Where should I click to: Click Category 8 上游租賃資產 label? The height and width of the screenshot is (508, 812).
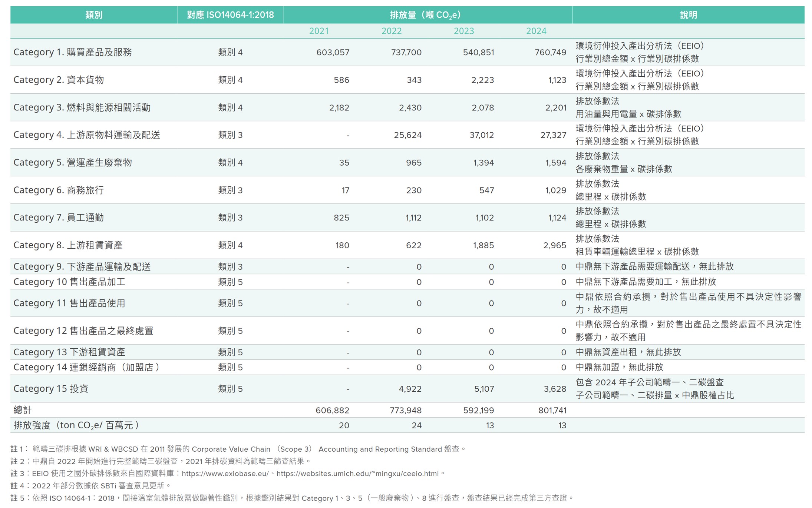(68, 245)
